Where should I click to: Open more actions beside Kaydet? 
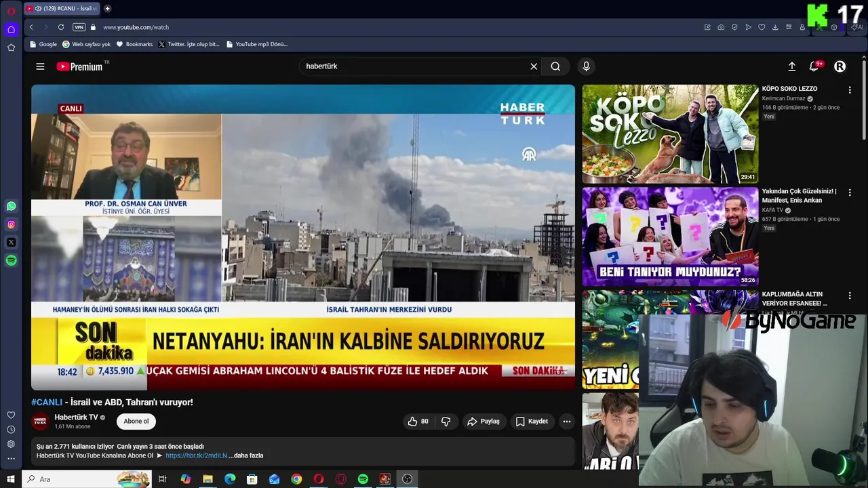(567, 422)
